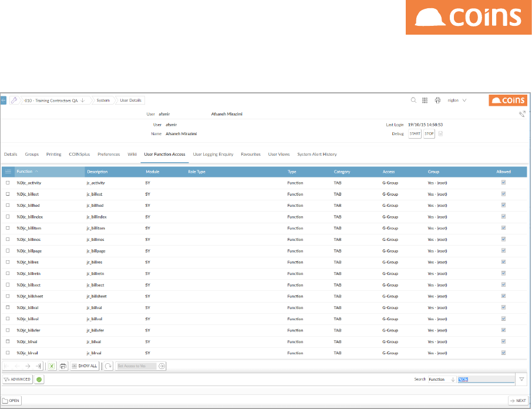532x409 pixels.
Task: Go to previous page of the table
Action: tap(17, 366)
